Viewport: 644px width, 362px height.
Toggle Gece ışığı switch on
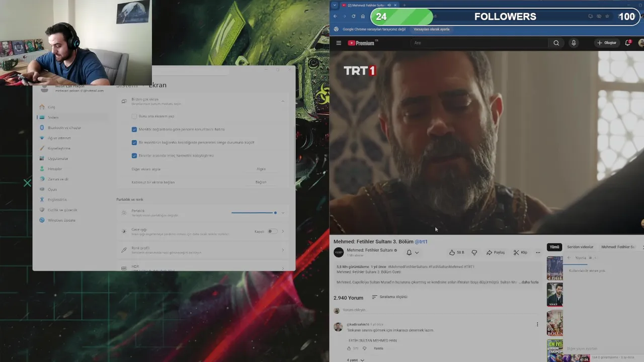click(272, 231)
